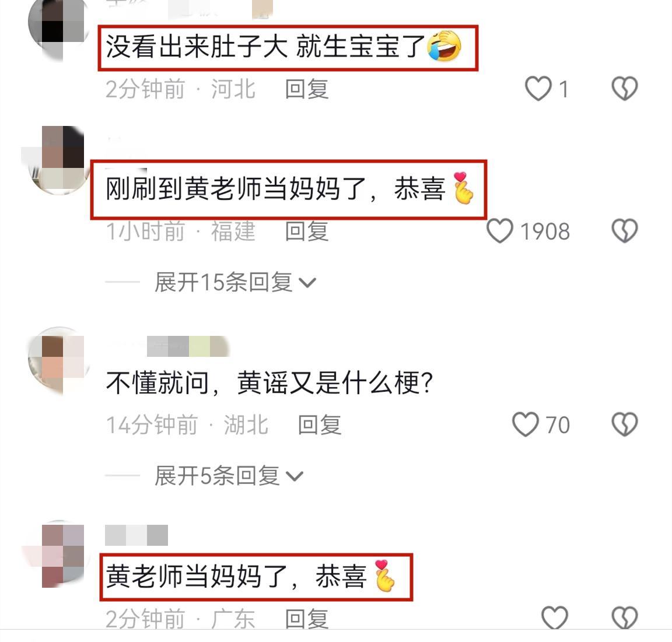
Task: Reply (回复) to the Fujian comment
Action: 307,231
